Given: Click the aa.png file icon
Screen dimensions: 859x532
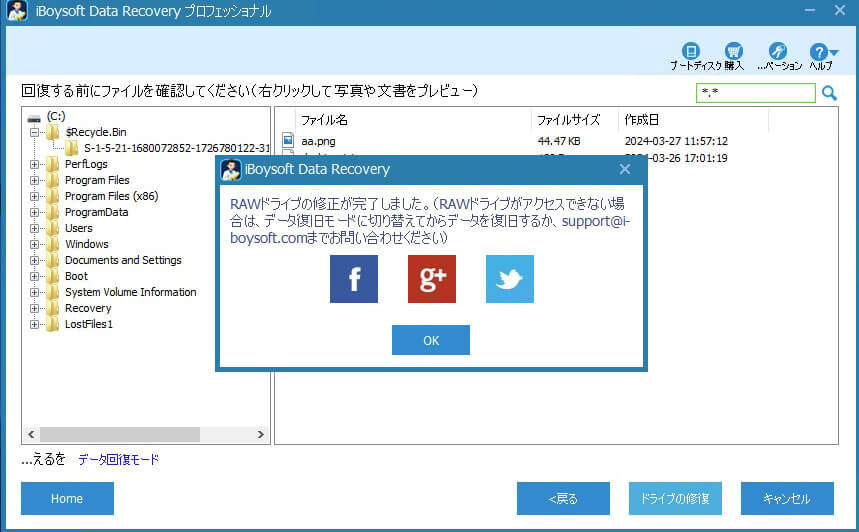Looking at the screenshot, I should pyautogui.click(x=288, y=140).
